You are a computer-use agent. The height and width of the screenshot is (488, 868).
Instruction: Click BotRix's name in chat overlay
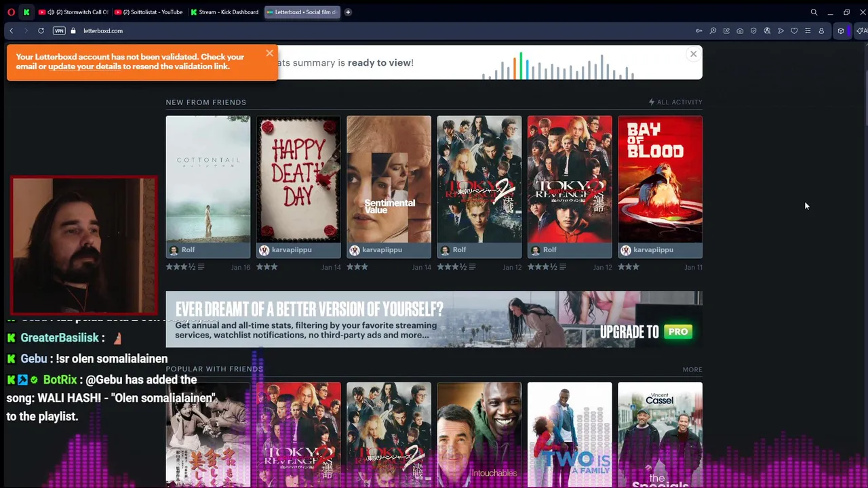(60, 380)
